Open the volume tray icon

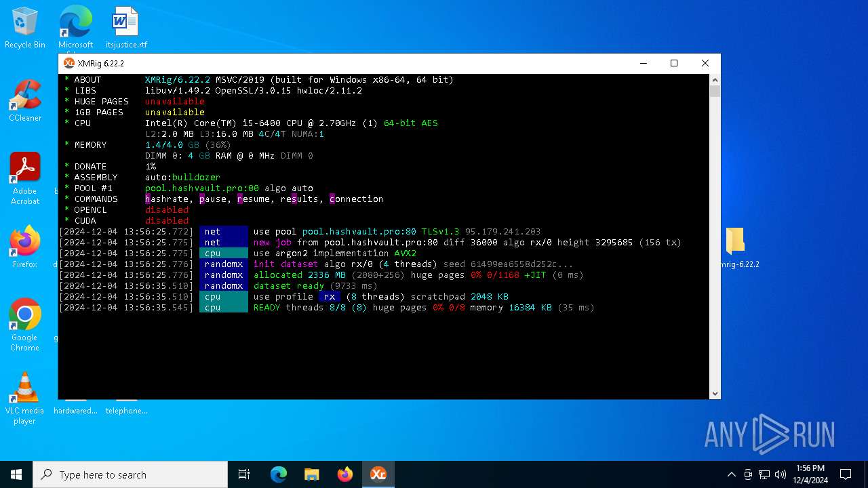point(781,474)
